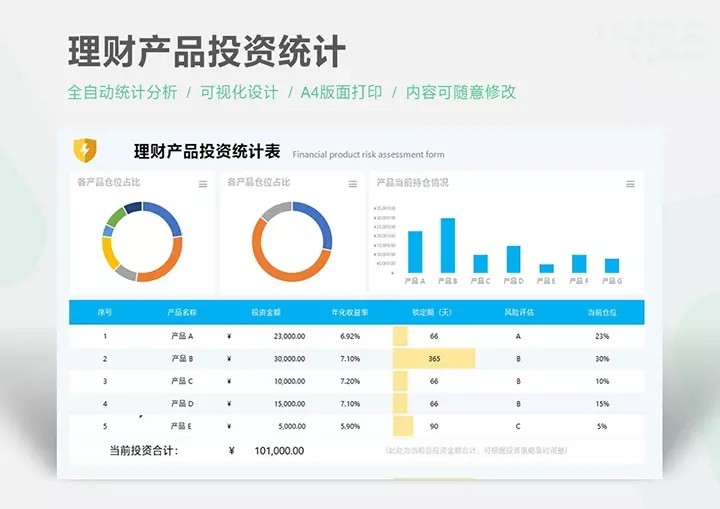Select the 锁定期（天） column header
This screenshot has height=509, width=720.
tap(432, 312)
